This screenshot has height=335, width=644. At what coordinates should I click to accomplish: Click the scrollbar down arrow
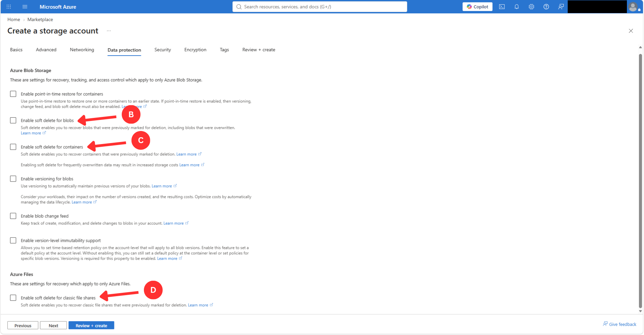coord(640,311)
